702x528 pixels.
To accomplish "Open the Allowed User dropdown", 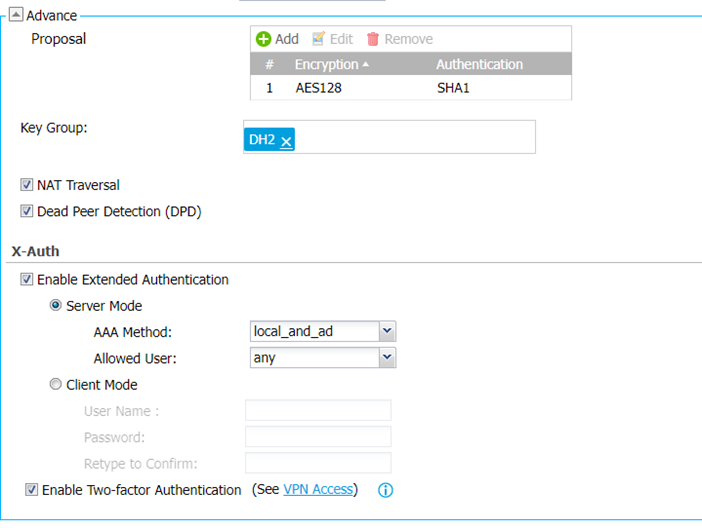I will coord(388,357).
